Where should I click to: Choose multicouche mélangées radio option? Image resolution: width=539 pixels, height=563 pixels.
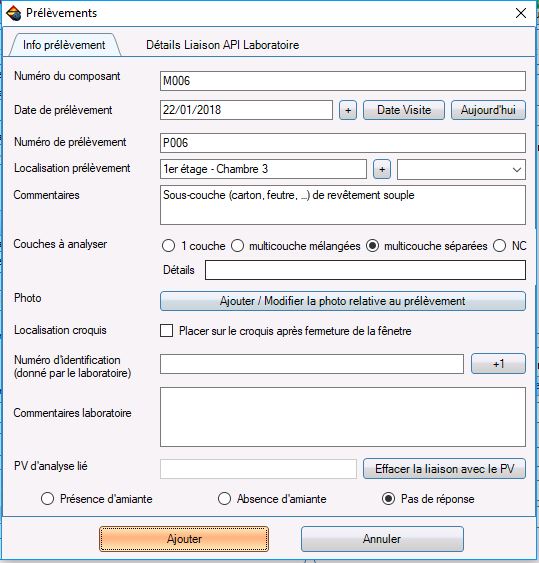(x=238, y=246)
